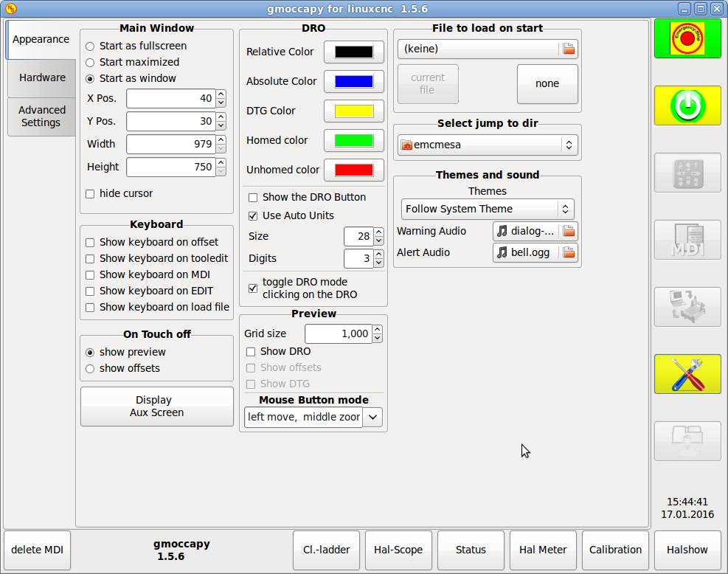Open Calibration
The width and height of the screenshot is (728, 574).
point(615,550)
